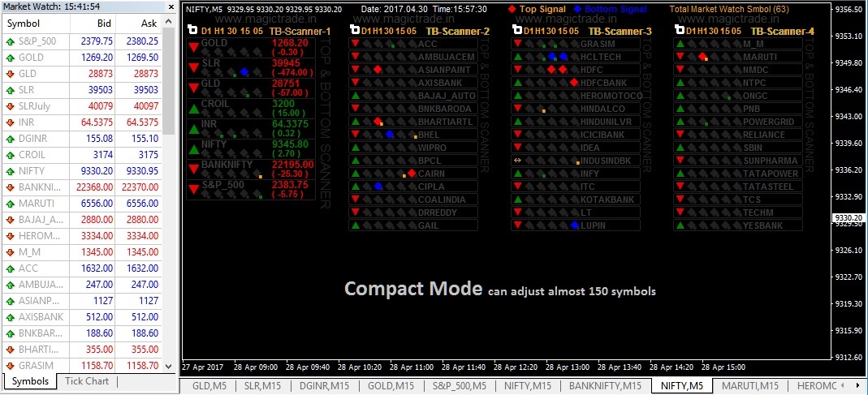The height and width of the screenshot is (395, 868).
Task: Click the square icon left of TB-Scanner-1 header
Action: [192, 31]
